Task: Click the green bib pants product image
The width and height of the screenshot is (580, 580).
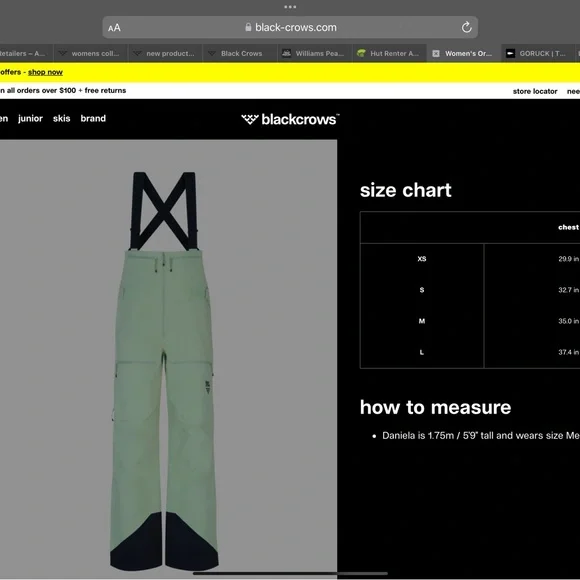Action: pyautogui.click(x=164, y=371)
